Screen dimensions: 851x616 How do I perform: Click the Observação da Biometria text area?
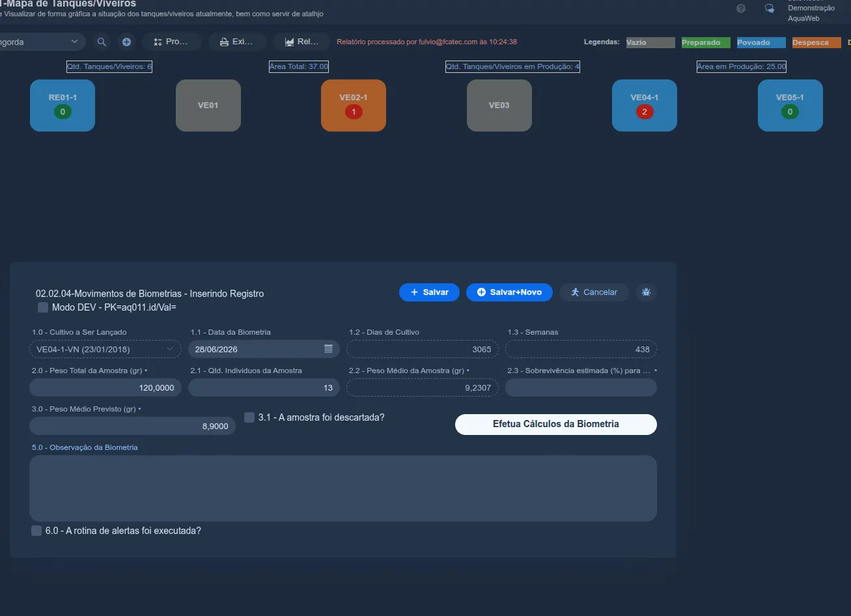tap(343, 488)
